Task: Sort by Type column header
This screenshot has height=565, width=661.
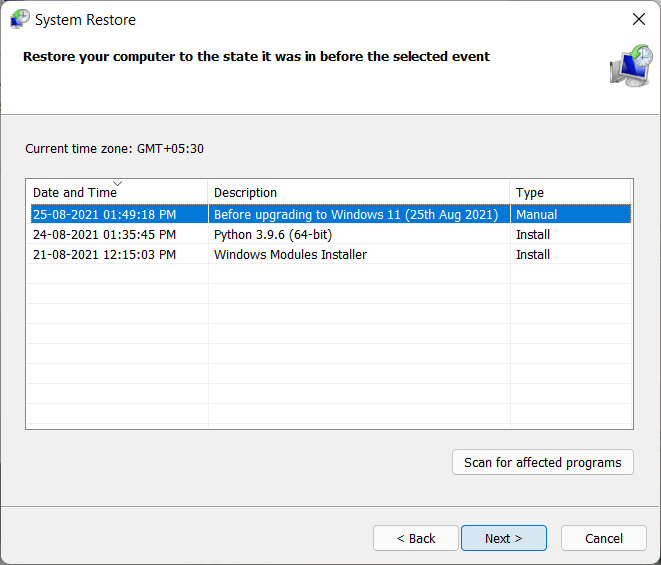Action: [570, 192]
